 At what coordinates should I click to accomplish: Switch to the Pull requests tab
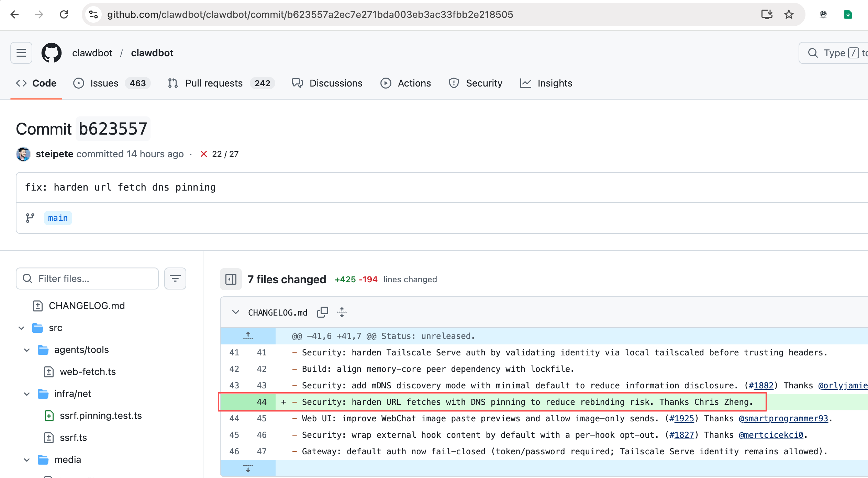pos(214,83)
